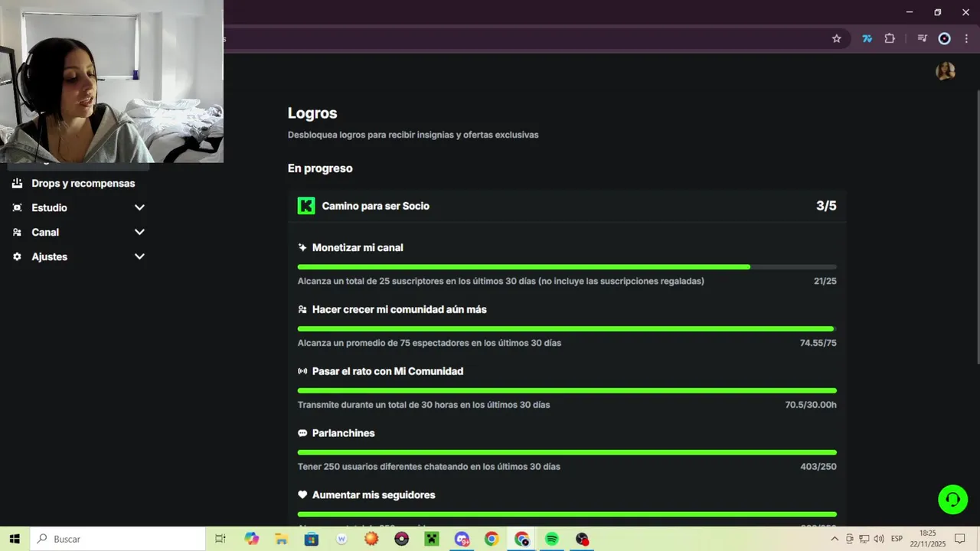Image resolution: width=980 pixels, height=551 pixels.
Task: Open the network status tray icon
Action: [864, 540]
